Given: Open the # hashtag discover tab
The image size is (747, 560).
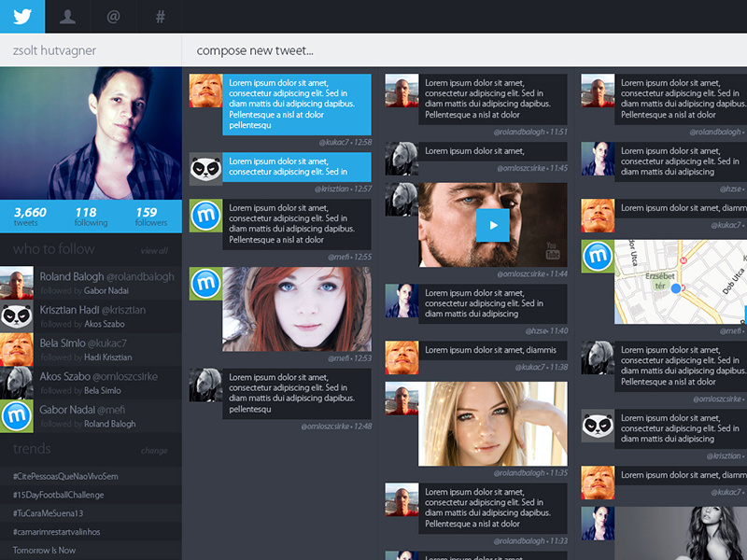Looking at the screenshot, I should click(x=160, y=16).
